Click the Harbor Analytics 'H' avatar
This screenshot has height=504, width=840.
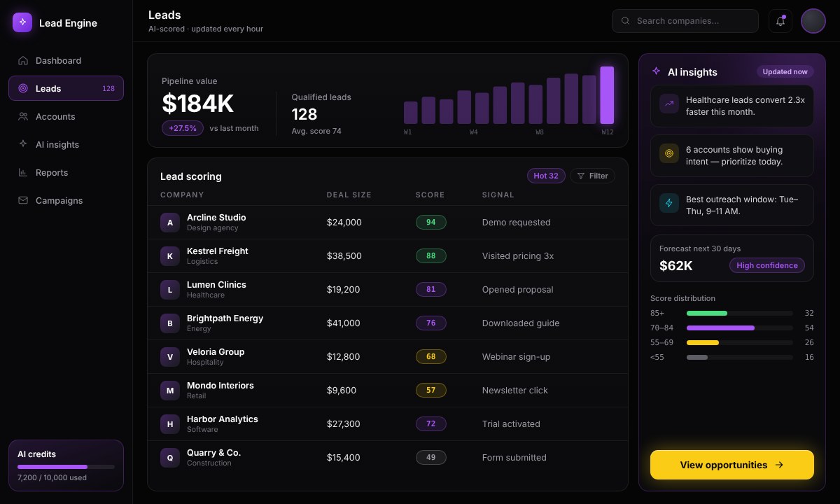[170, 424]
